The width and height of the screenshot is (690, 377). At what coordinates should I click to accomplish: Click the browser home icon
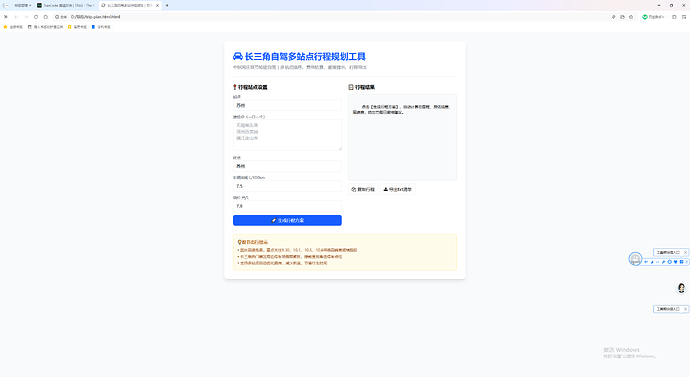pyautogui.click(x=46, y=17)
